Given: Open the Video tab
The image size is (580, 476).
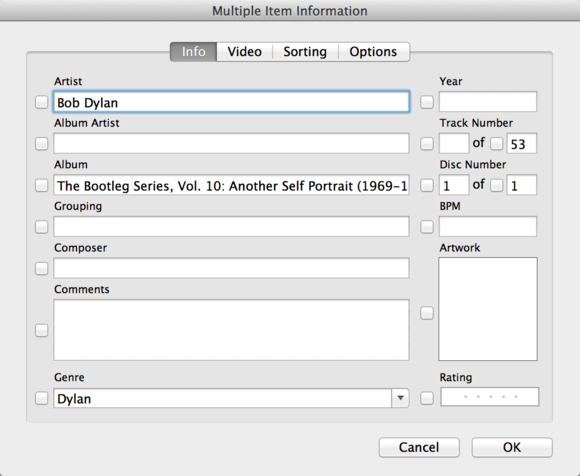Looking at the screenshot, I should pos(245,52).
